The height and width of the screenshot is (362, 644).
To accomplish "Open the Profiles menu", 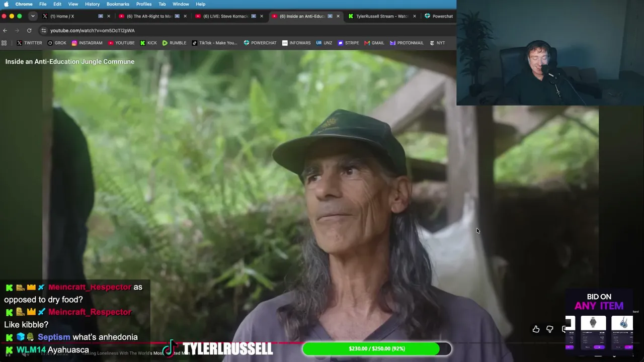I will click(x=144, y=4).
